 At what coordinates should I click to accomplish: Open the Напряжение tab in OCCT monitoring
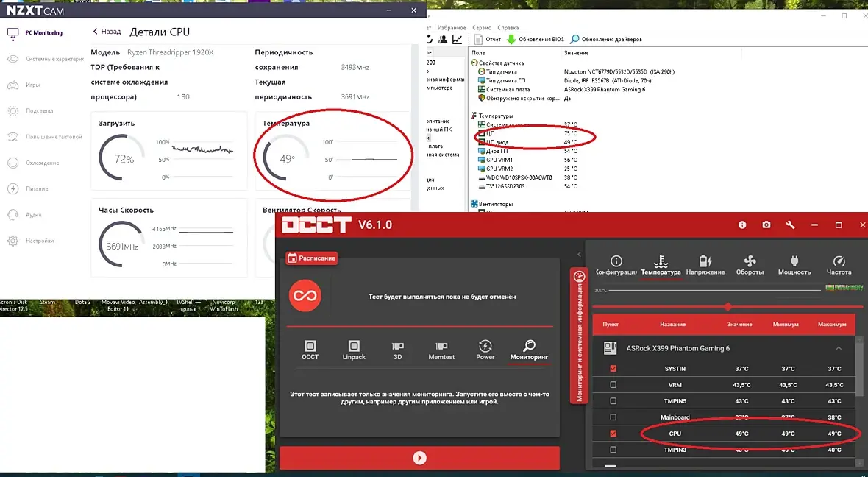click(x=705, y=266)
